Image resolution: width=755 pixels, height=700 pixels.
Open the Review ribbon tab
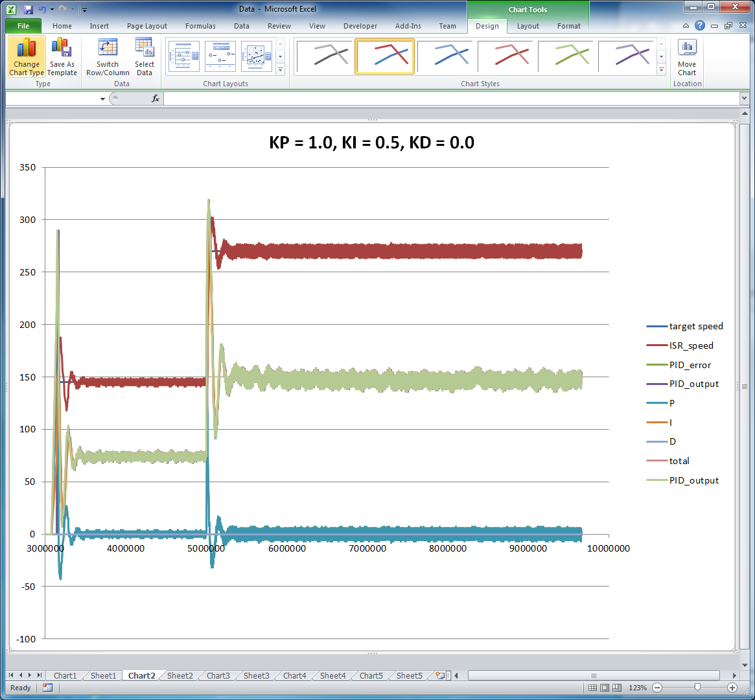[x=279, y=26]
